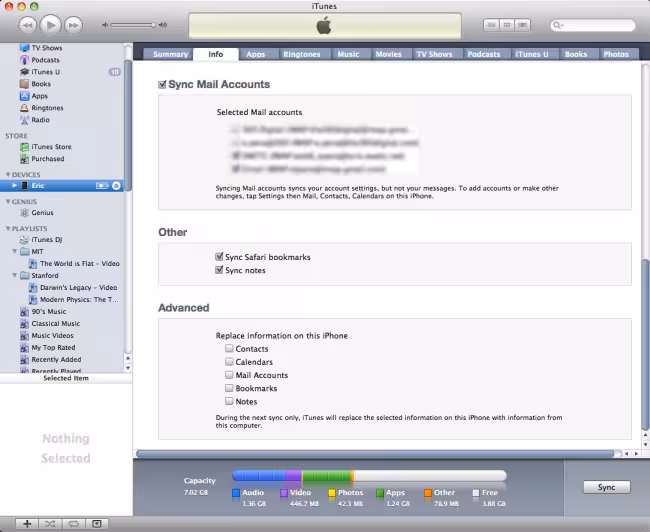Open Purchased list

point(48,159)
